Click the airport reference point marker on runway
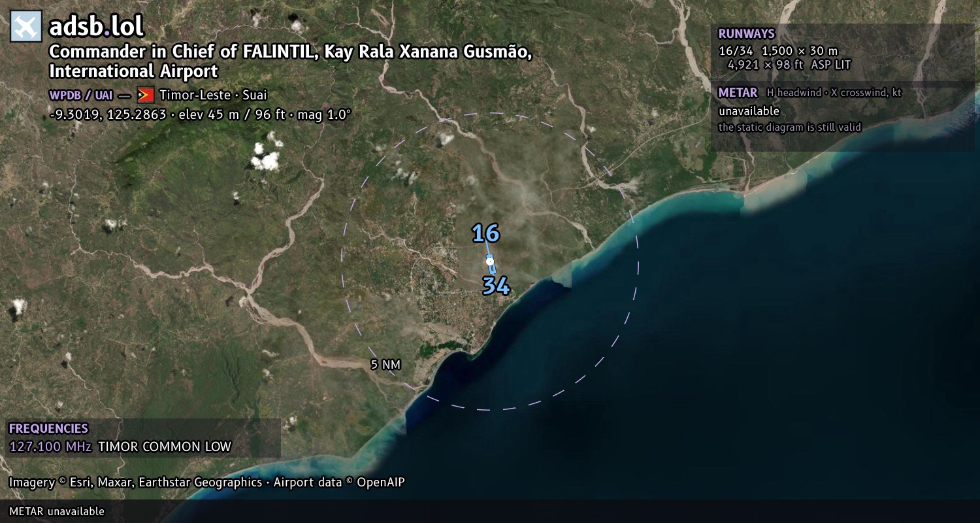The height and width of the screenshot is (523, 980). (x=490, y=261)
